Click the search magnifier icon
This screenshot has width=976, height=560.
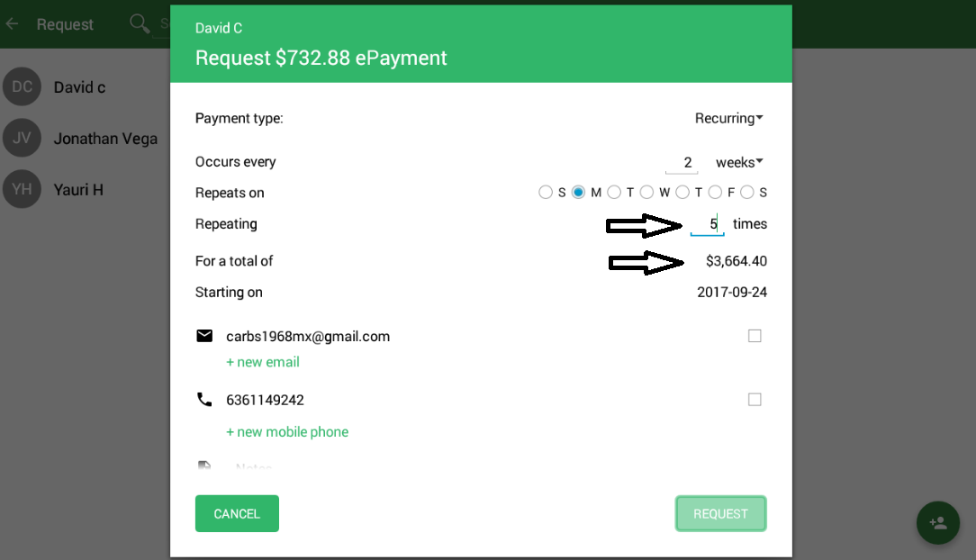coord(140,24)
